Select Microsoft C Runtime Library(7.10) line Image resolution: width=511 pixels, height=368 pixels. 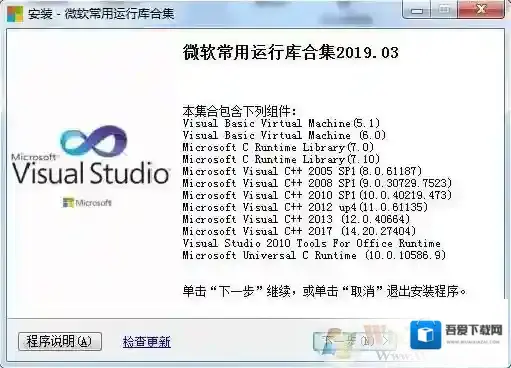click(x=281, y=159)
